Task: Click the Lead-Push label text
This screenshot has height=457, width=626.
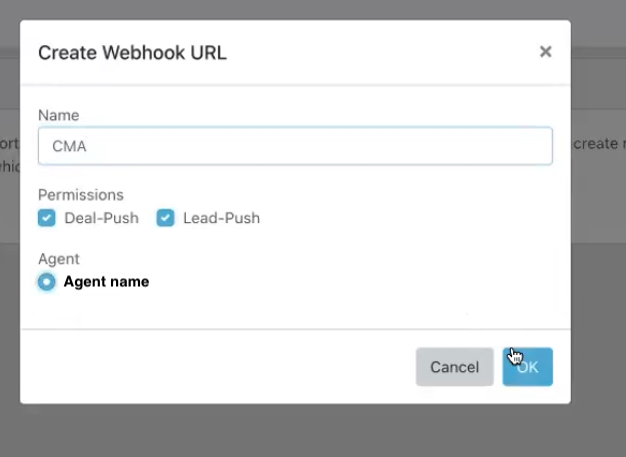Action: click(x=221, y=218)
